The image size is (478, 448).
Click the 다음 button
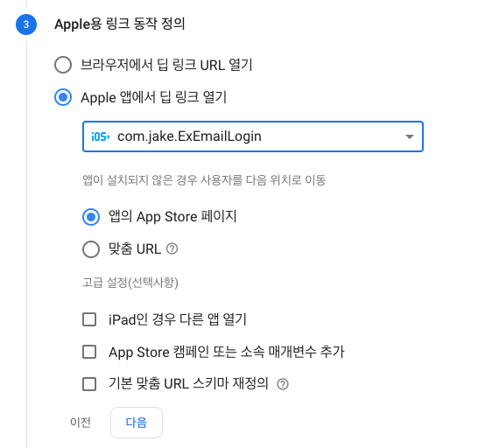(x=137, y=423)
